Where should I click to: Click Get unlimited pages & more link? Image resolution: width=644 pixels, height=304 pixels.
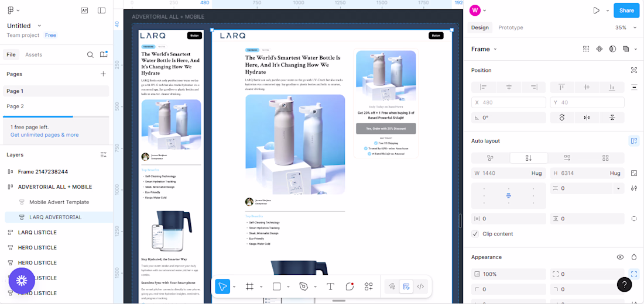(44, 134)
